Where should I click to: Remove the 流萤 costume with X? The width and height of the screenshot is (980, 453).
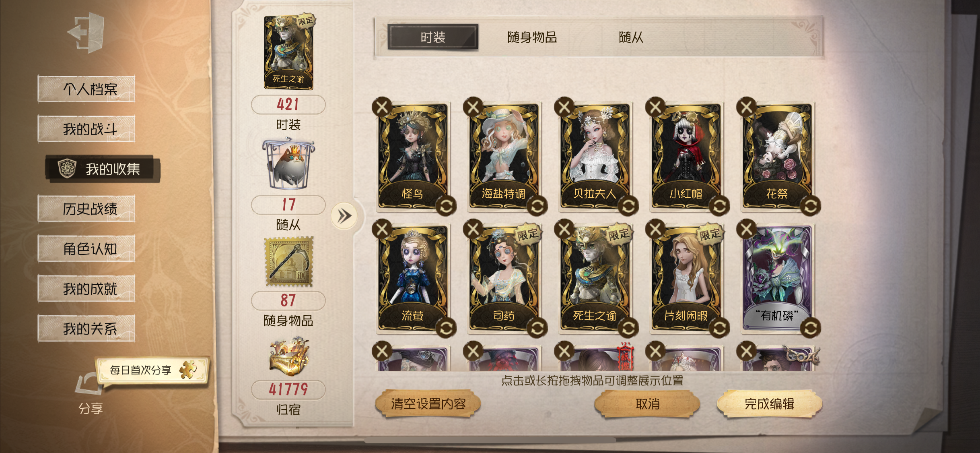pos(382,229)
